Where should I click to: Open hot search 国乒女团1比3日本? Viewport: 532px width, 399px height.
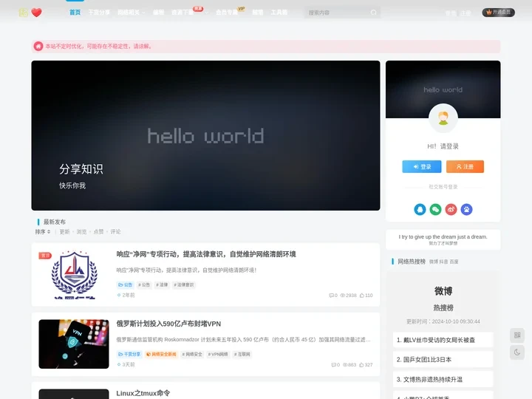pyautogui.click(x=443, y=360)
